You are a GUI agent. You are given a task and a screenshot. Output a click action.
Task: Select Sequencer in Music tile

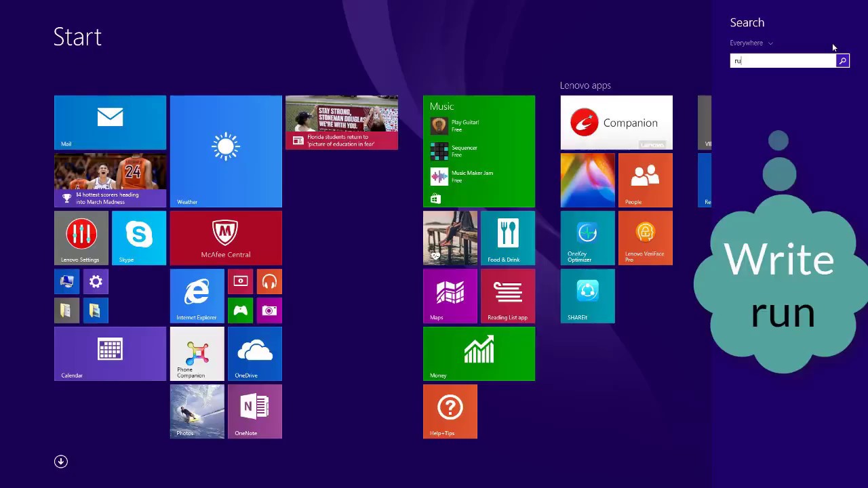coord(455,151)
